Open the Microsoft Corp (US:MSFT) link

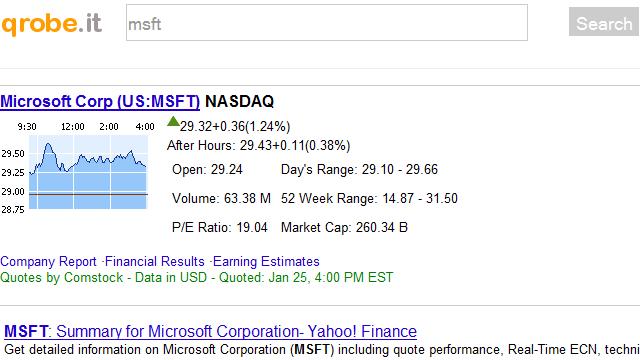tap(100, 101)
